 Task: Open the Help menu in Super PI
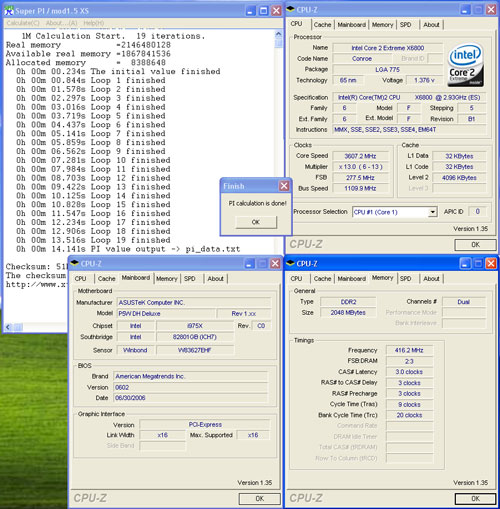point(94,23)
